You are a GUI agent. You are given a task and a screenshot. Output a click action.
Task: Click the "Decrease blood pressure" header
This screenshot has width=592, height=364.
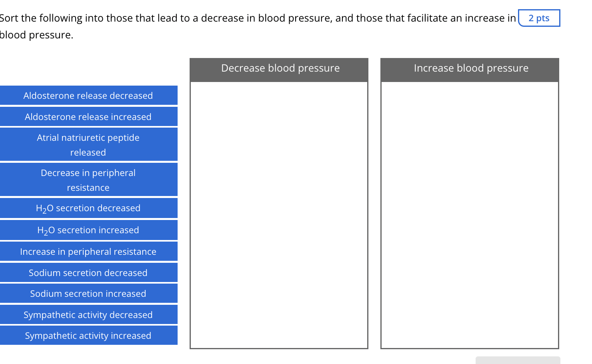click(280, 68)
